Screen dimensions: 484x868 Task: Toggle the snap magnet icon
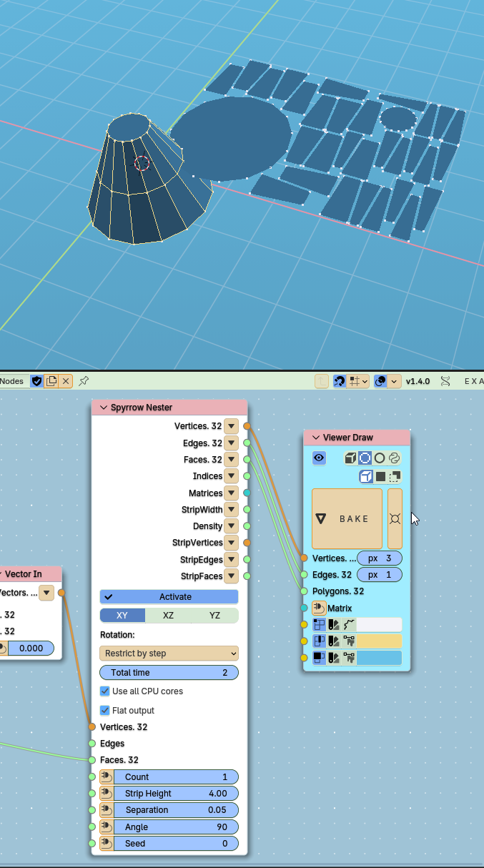pyautogui.click(x=340, y=381)
